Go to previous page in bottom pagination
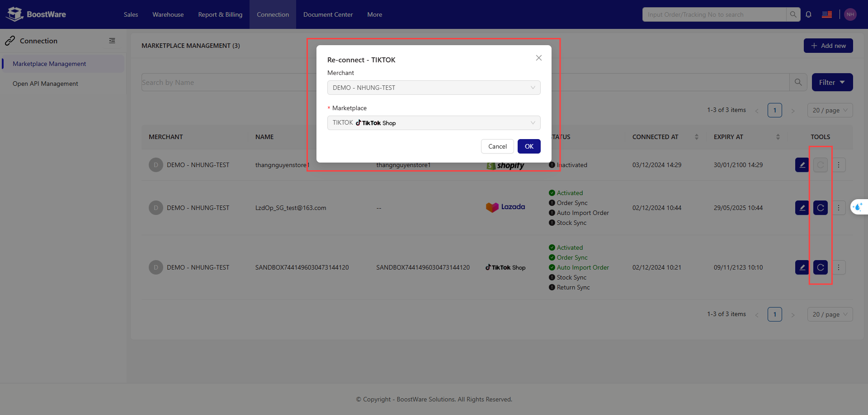The image size is (868, 415). click(x=757, y=315)
